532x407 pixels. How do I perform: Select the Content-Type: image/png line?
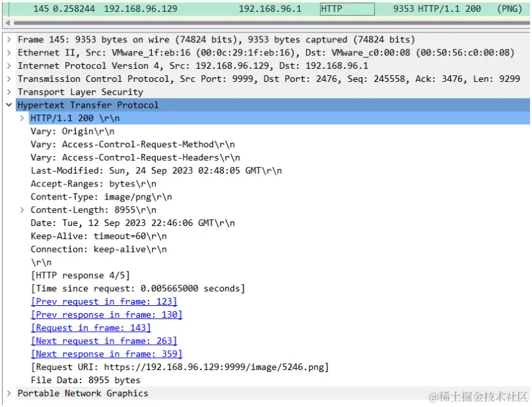pyautogui.click(x=101, y=197)
